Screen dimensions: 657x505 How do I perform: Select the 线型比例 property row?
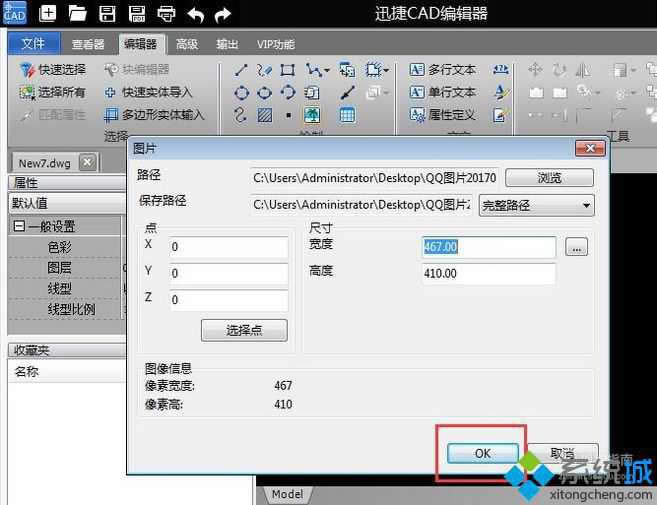click(x=65, y=309)
